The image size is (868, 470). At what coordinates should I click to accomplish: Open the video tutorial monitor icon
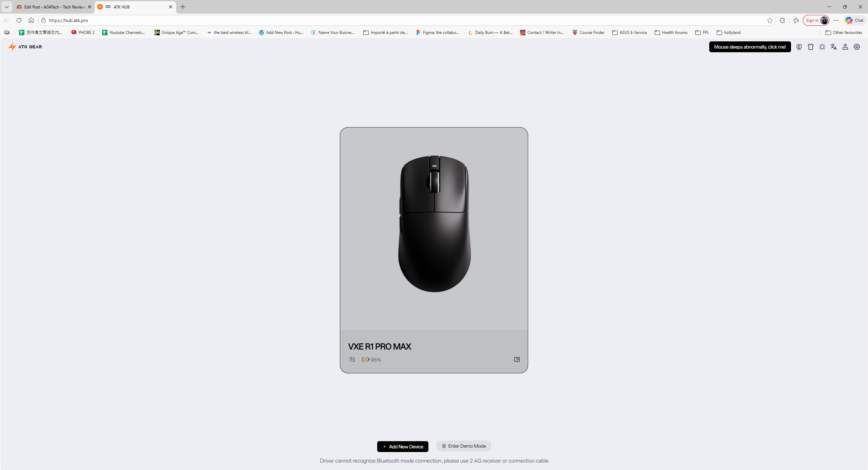click(799, 47)
